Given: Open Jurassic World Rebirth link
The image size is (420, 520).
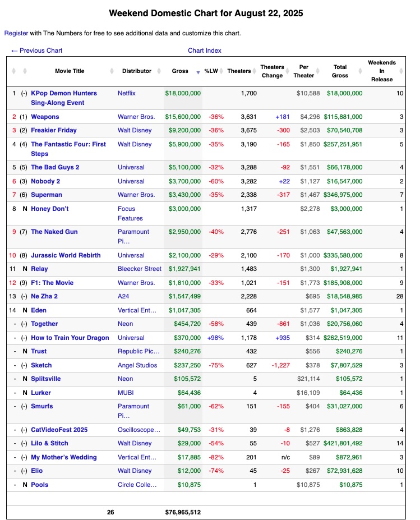Looking at the screenshot, I should [x=66, y=255].
